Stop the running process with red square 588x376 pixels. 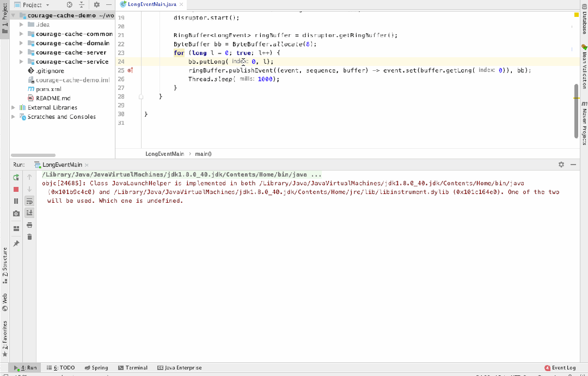(x=16, y=189)
